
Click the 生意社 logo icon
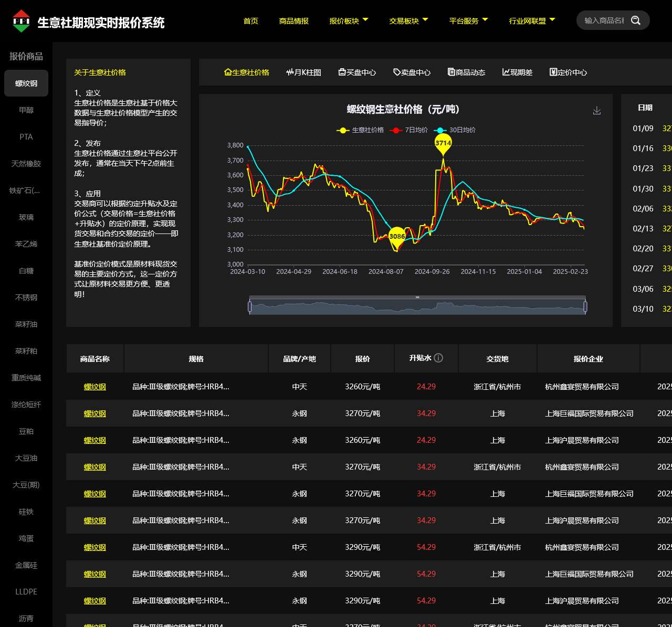click(21, 21)
